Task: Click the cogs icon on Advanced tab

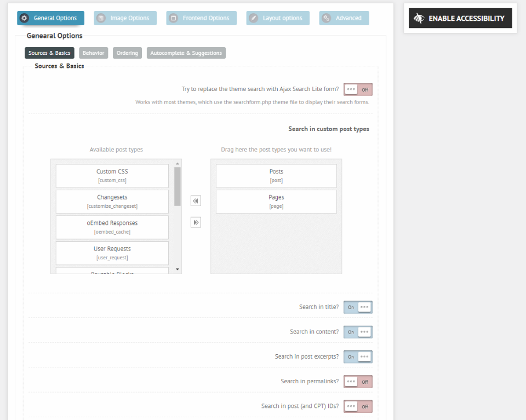Action: (x=327, y=18)
